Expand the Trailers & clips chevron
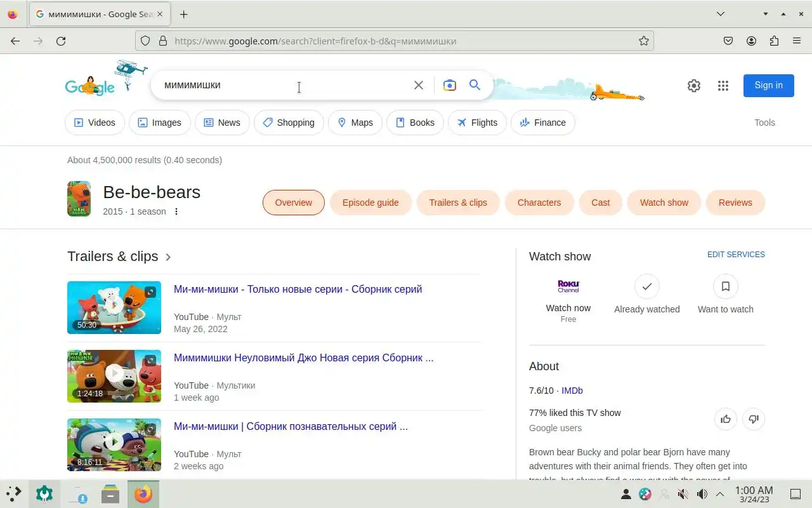This screenshot has height=508, width=812. pyautogui.click(x=168, y=257)
